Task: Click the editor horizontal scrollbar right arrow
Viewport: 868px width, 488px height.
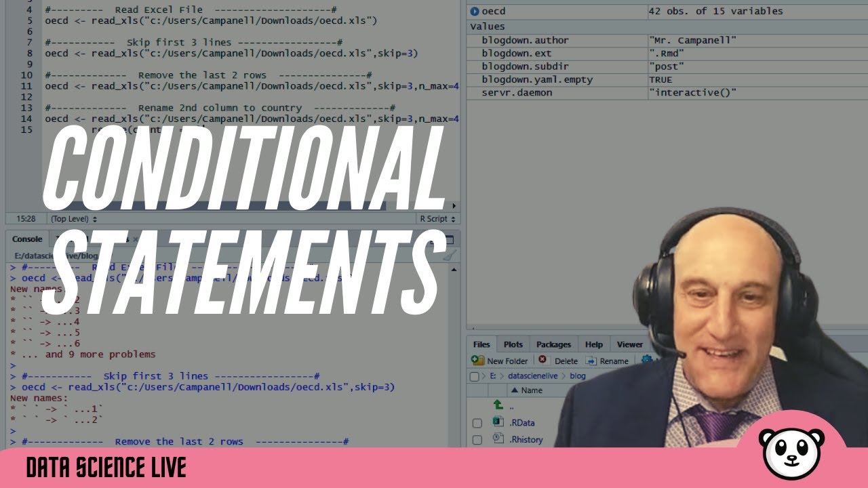Action: [x=454, y=206]
